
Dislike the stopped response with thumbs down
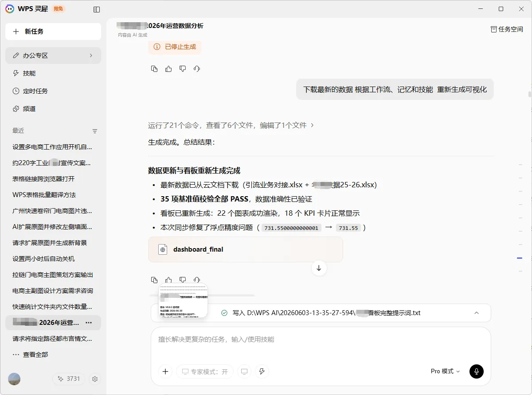coord(183,69)
